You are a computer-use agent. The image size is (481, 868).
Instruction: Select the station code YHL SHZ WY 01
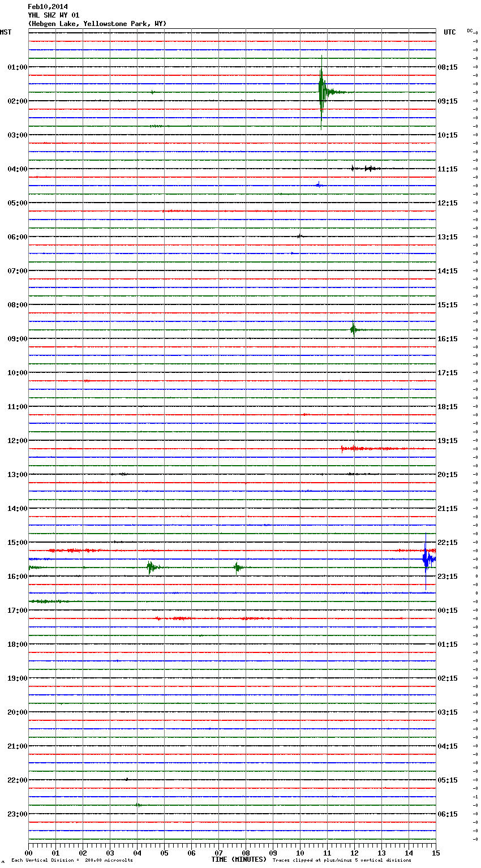(x=54, y=15)
